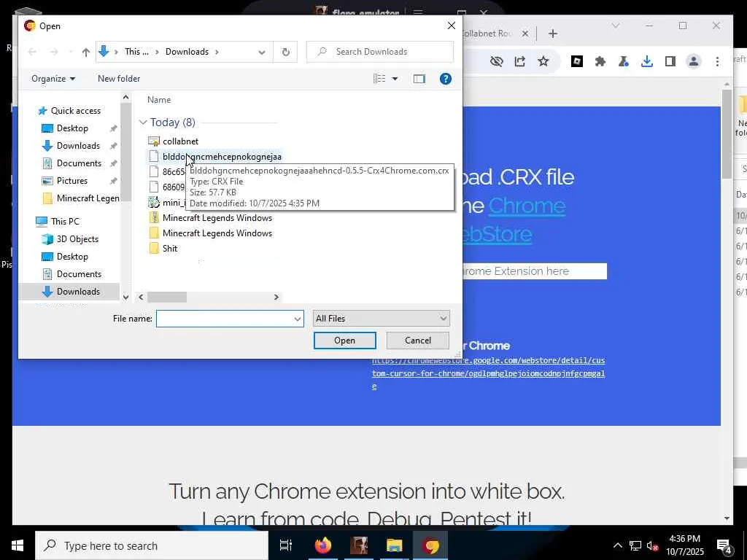Click the crossed-out eye icon in Chrome address bar
Viewport: 747px width, 560px height.
[496, 61]
